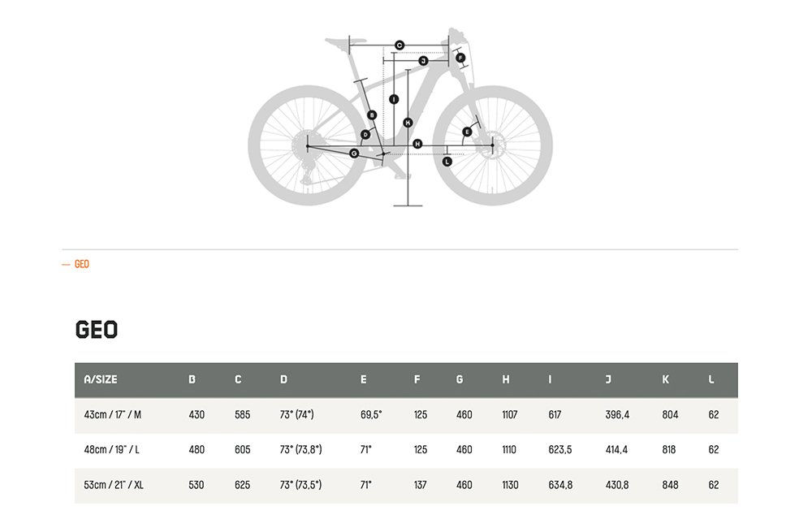Open the orange GEO section link
This screenshot has width=812, height=528.
tap(82, 264)
